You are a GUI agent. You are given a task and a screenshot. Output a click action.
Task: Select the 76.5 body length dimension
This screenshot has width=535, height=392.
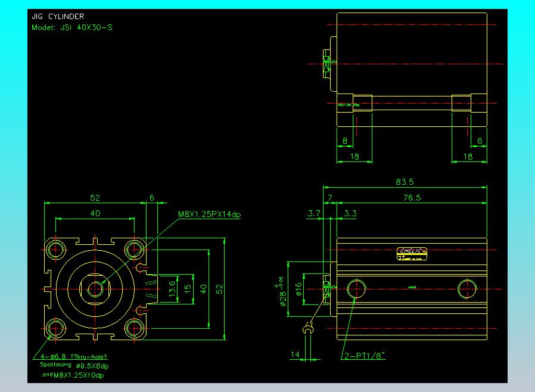[412, 198]
